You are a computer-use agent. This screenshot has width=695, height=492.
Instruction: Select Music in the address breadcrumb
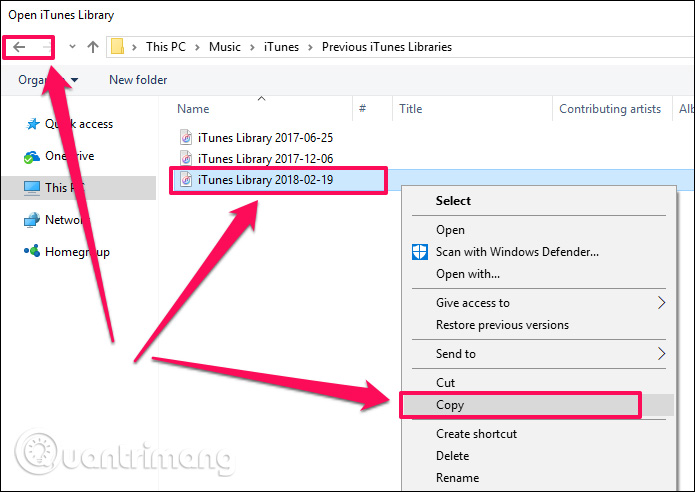[x=225, y=47]
